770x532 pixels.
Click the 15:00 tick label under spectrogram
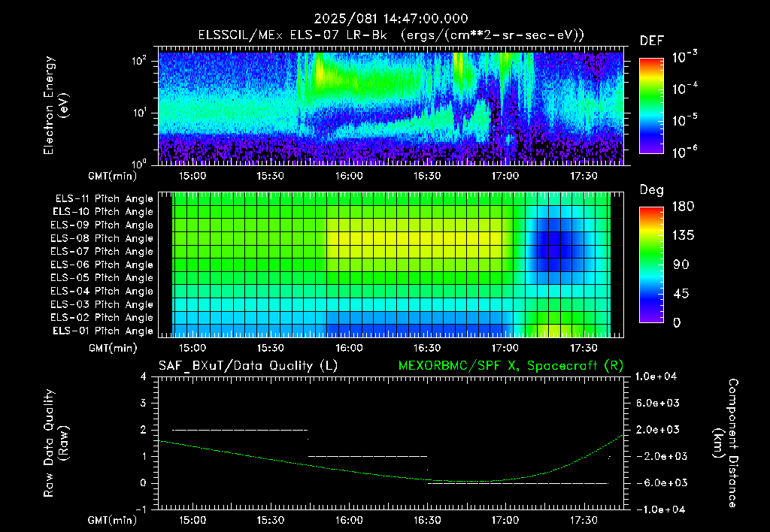pos(192,176)
